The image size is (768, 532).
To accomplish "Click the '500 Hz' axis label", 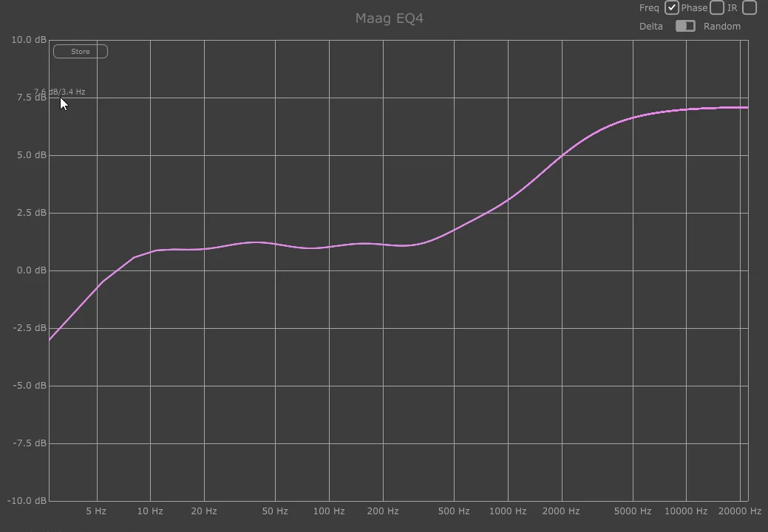I will [454, 511].
